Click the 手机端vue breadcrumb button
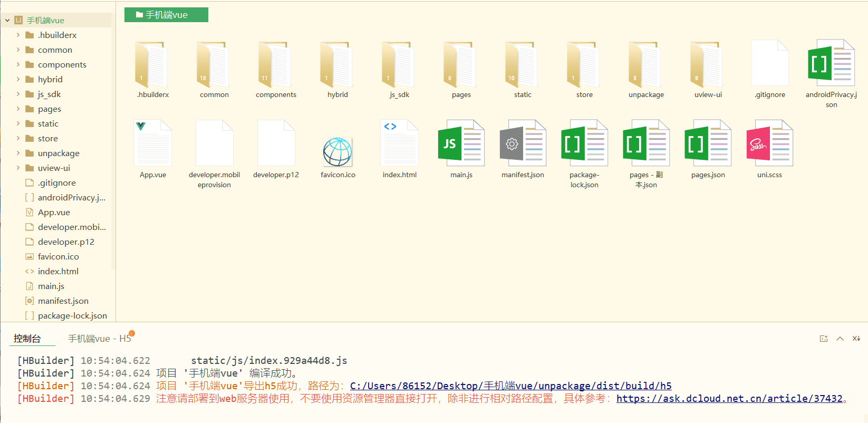Viewport: 868px width, 423px height. point(166,15)
